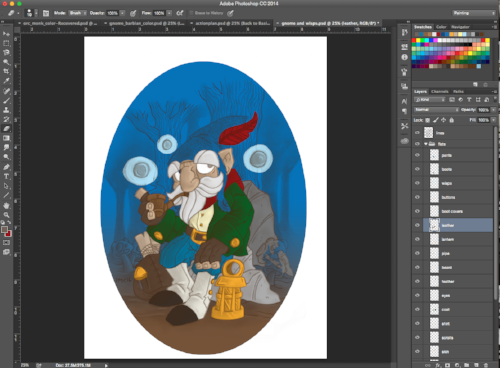Delete layer trash icon

(486, 365)
